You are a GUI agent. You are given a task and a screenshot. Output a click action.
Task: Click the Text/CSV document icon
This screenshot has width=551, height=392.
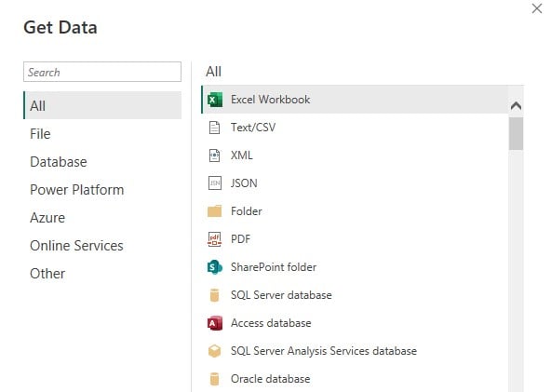point(214,128)
